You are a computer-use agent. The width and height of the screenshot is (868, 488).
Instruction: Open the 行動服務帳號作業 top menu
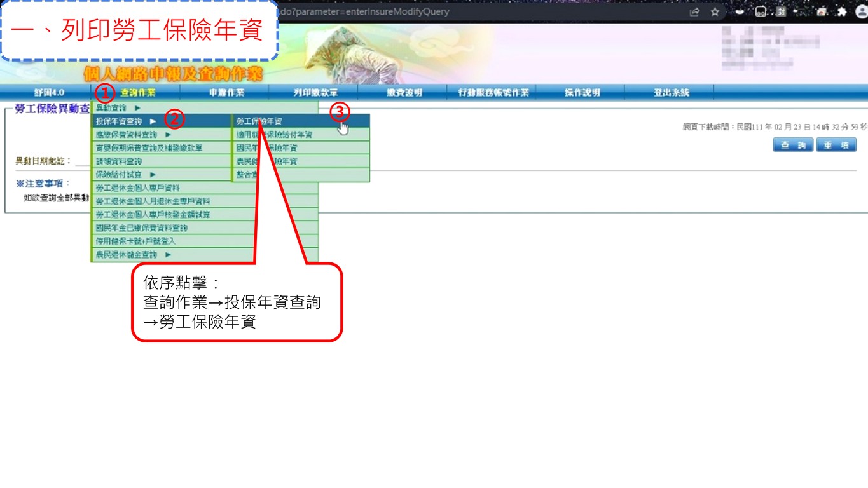493,92
